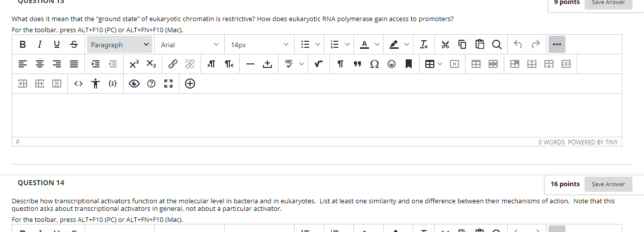The image size is (644, 232).
Task: Insert a non-breaking space
Action: pos(267,64)
